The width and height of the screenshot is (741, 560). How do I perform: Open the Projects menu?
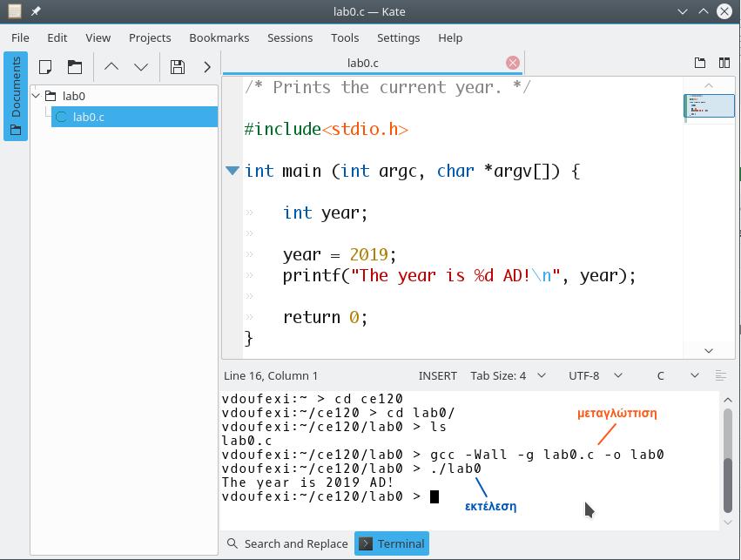point(150,37)
